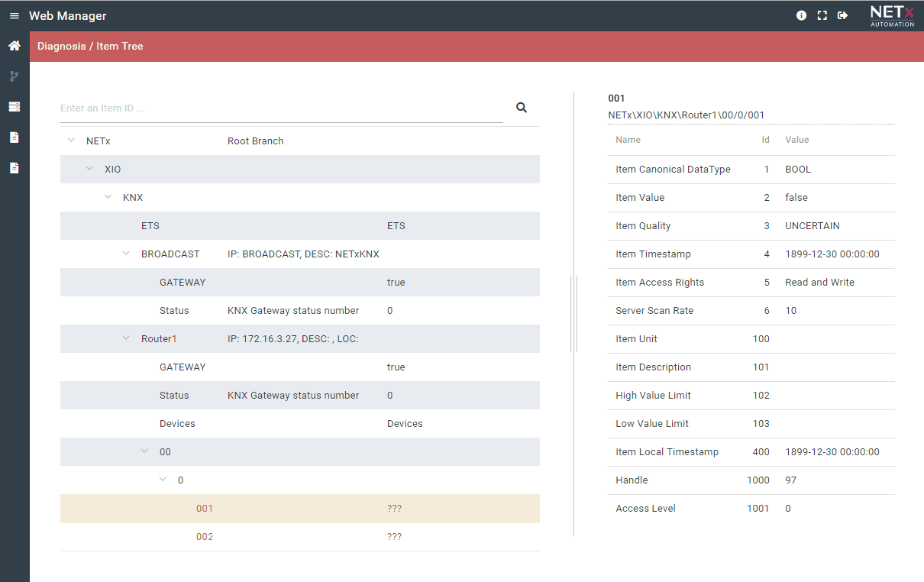The height and width of the screenshot is (582, 924).
Task: Click IP: BROADCAST, DESC: NETxKNX text
Action: pos(303,254)
